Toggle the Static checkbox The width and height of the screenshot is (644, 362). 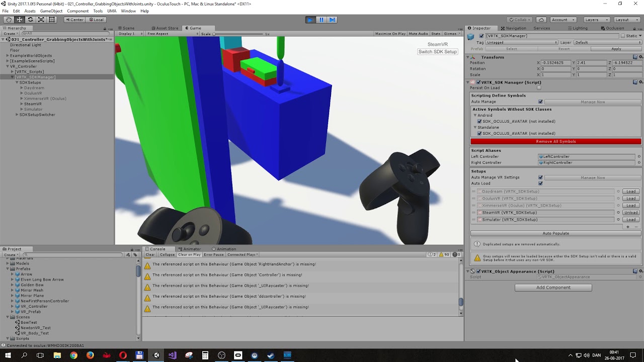(x=623, y=36)
